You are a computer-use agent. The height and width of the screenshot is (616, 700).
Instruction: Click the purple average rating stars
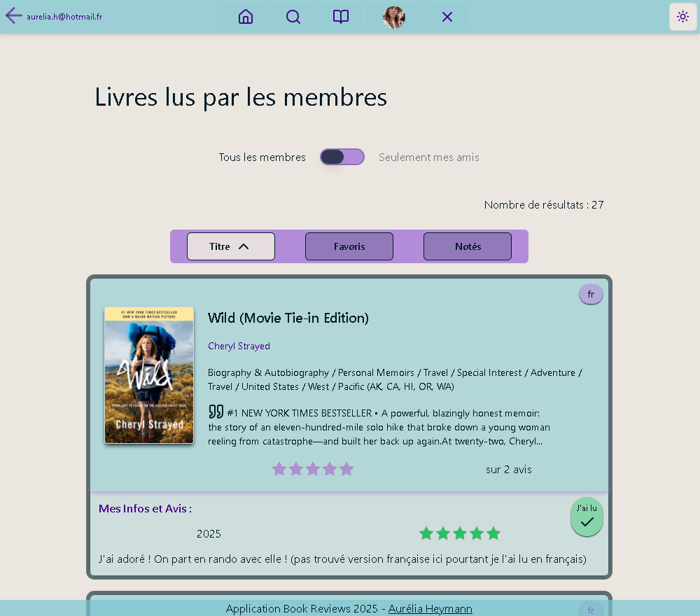pyautogui.click(x=313, y=469)
